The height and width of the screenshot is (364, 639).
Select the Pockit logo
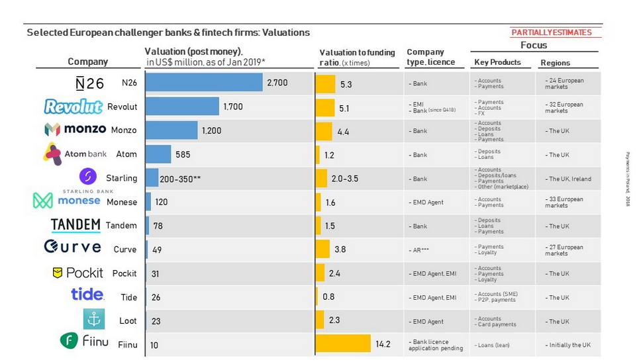[x=78, y=273]
